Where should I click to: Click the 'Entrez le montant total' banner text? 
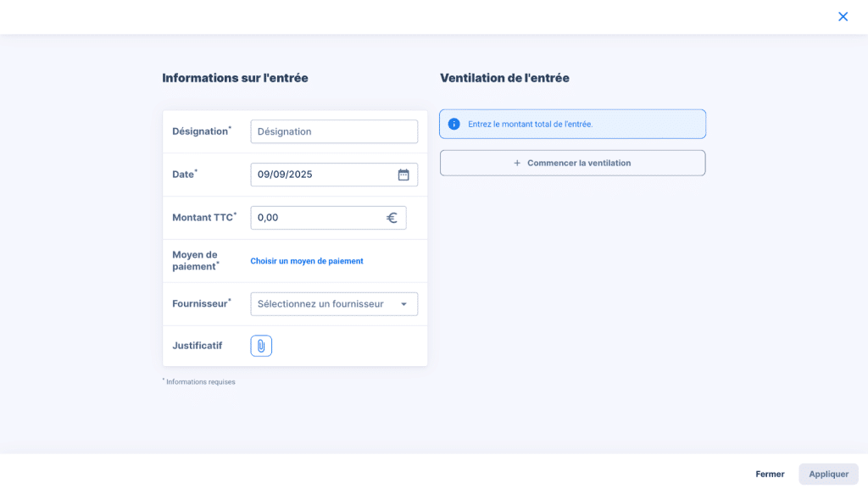531,124
